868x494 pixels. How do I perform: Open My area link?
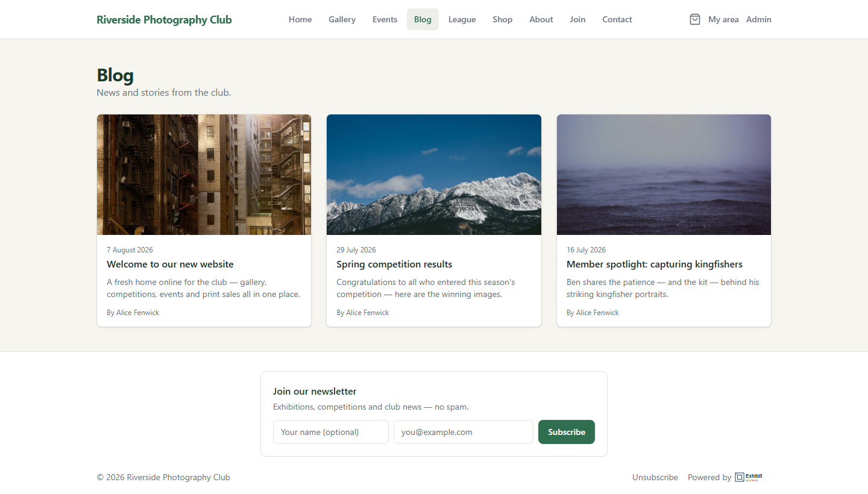pos(723,19)
